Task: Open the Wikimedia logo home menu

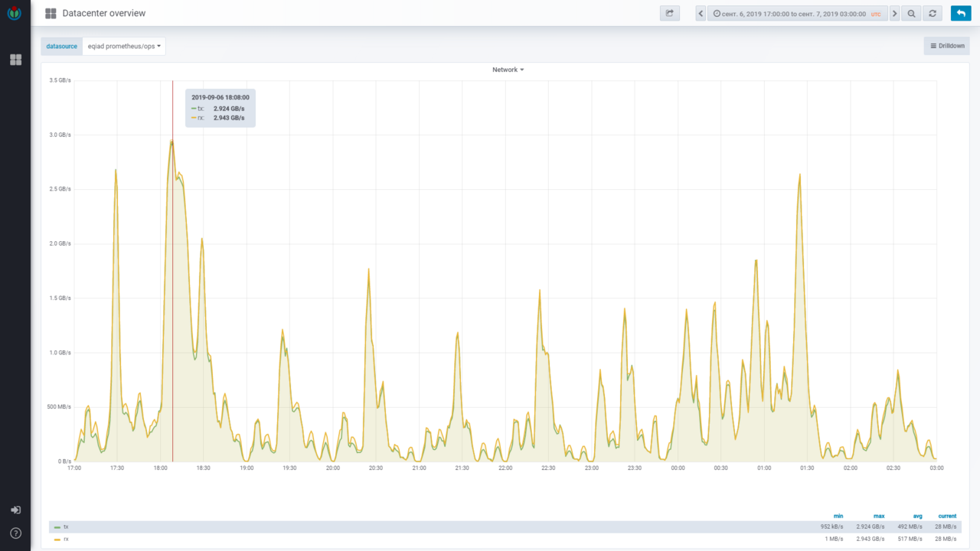Action: click(x=15, y=13)
